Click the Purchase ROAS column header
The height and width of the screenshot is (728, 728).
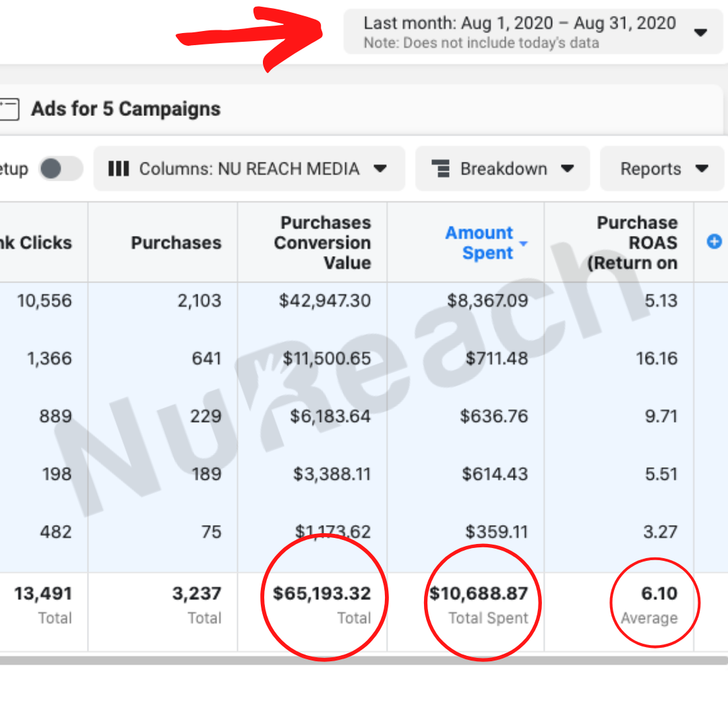point(632,243)
